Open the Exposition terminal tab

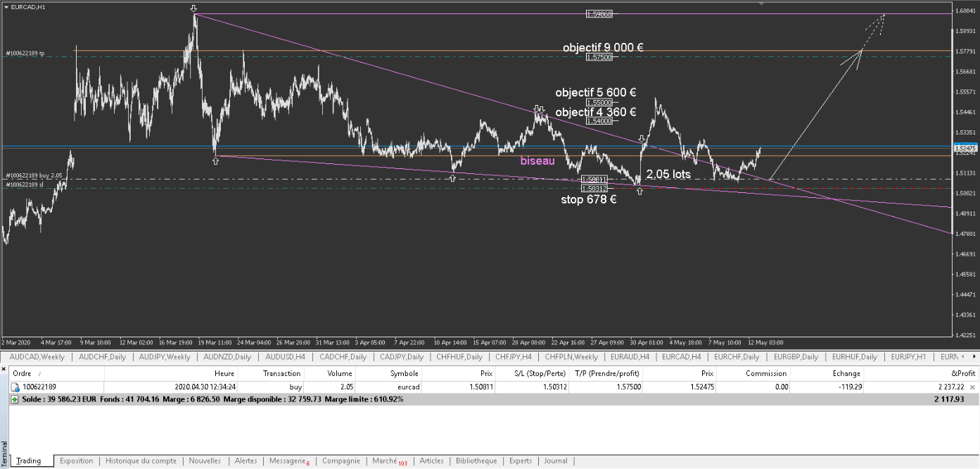click(76, 461)
